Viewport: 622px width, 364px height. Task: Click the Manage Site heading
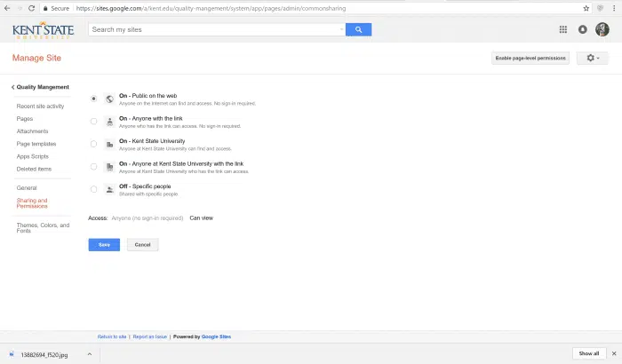pyautogui.click(x=36, y=58)
